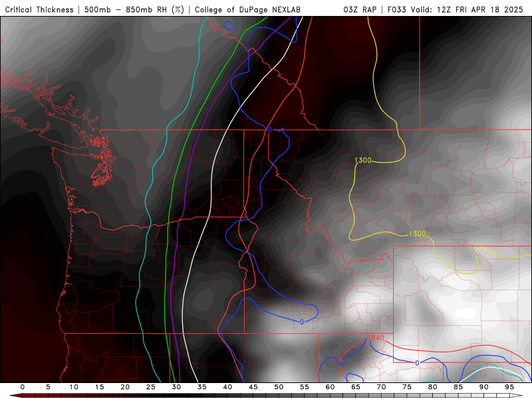The width and height of the screenshot is (532, 399).
Task: Click the color scale "10" tick label
Action: point(74,387)
